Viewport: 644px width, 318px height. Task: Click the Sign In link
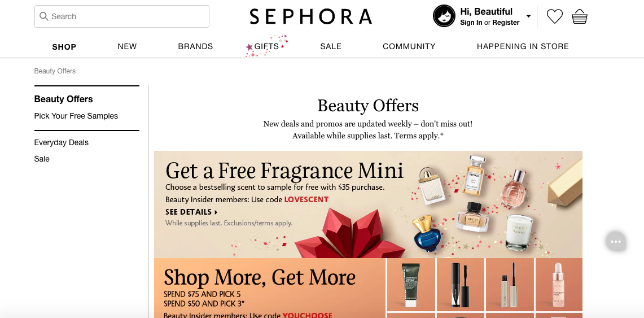coord(471,23)
